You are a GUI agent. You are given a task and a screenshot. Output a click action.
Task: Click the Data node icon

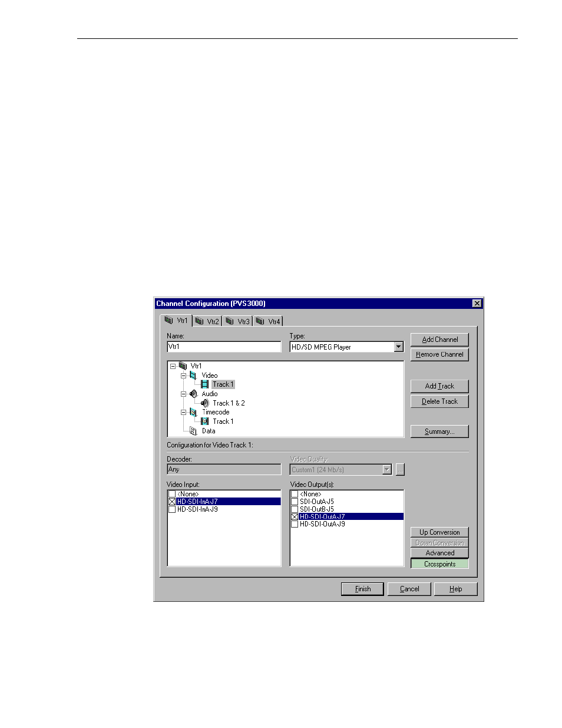(193, 431)
